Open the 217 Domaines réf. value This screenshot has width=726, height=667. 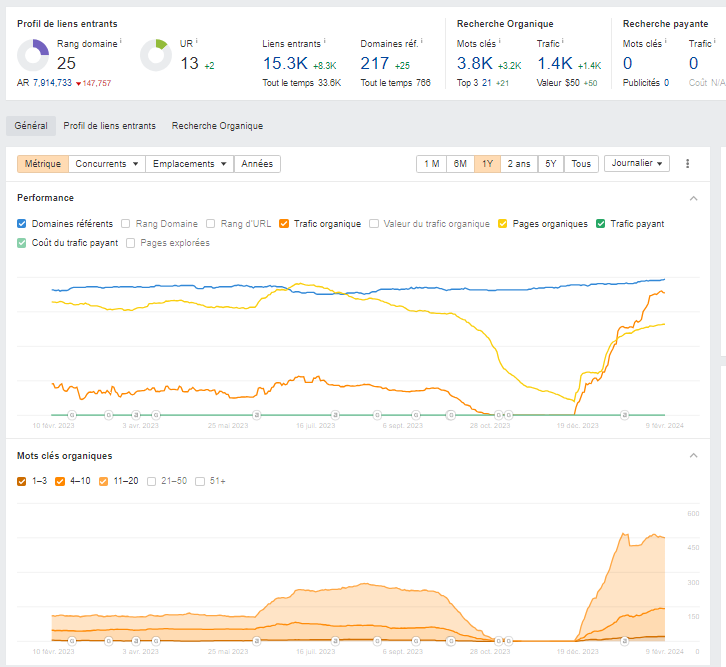(375, 63)
